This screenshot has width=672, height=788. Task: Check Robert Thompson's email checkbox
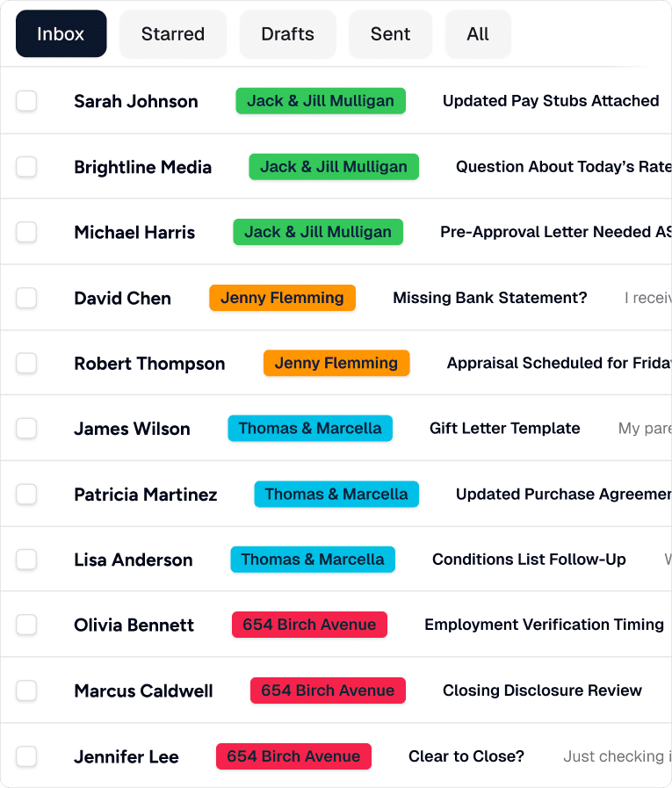click(26, 363)
